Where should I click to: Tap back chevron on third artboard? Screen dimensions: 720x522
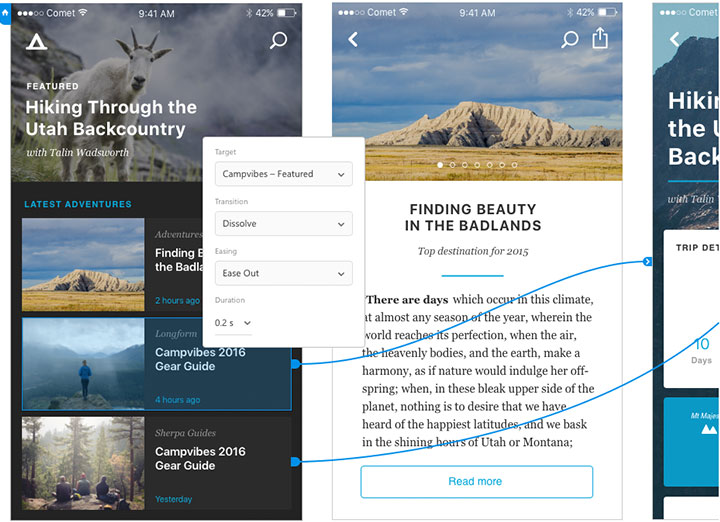click(x=674, y=39)
